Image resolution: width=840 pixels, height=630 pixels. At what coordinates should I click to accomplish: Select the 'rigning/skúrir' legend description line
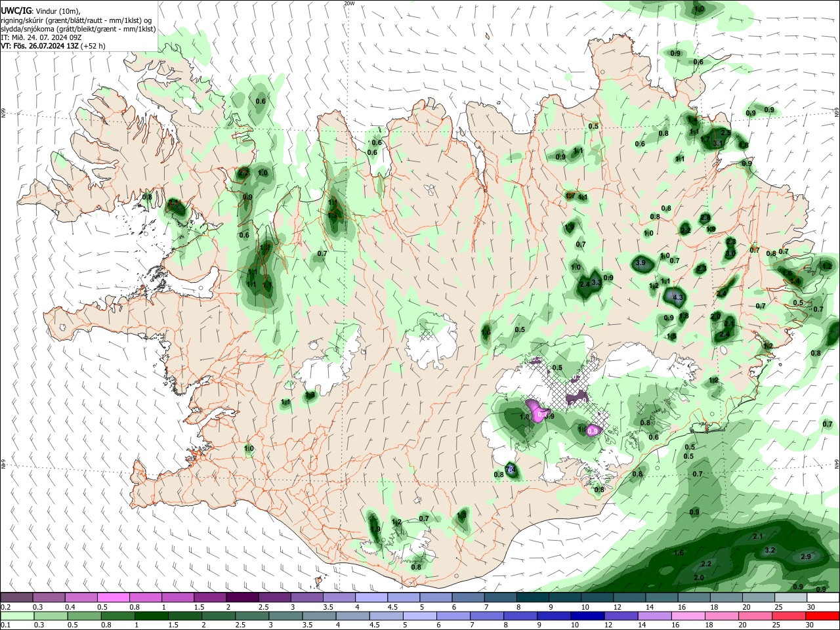pyautogui.click(x=76, y=20)
